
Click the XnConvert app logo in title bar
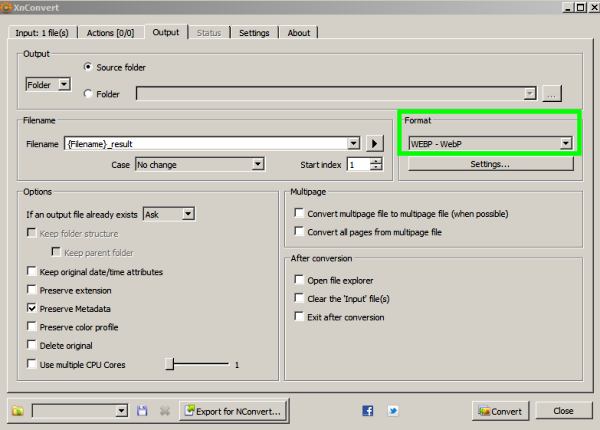pos(6,7)
